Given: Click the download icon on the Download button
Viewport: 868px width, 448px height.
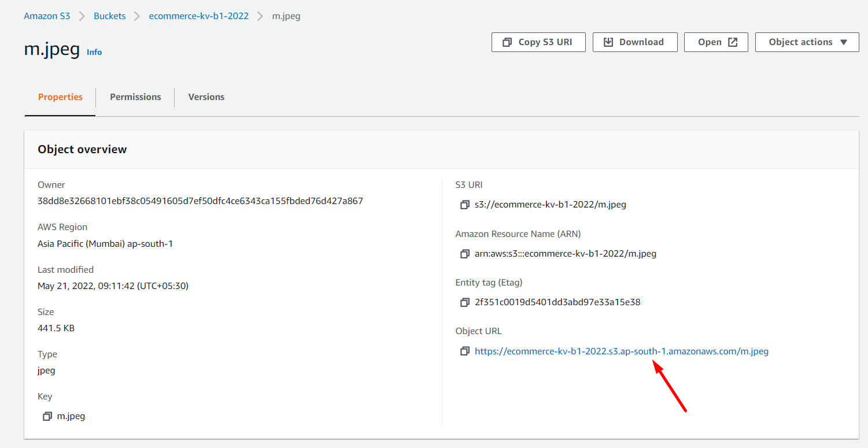Looking at the screenshot, I should pos(608,42).
